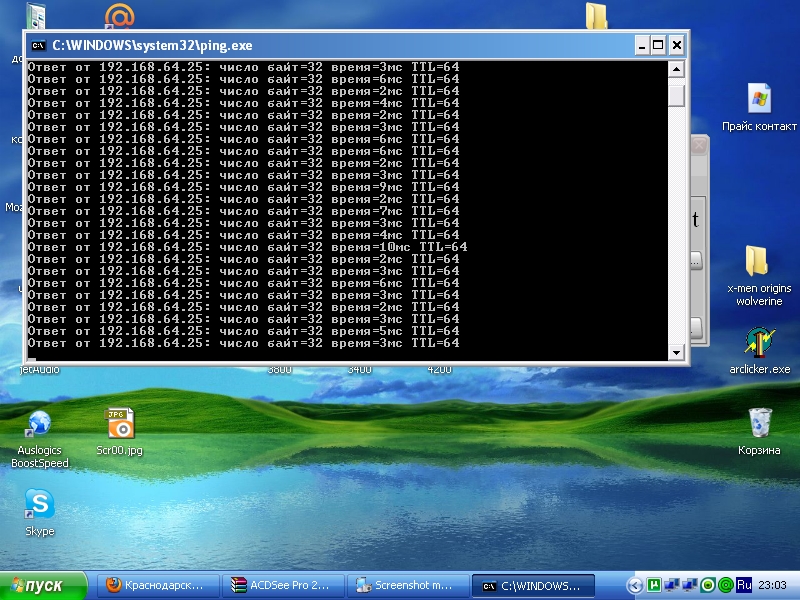Select the Прайс контакт desktop icon
This screenshot has width=800, height=600.
point(759,107)
